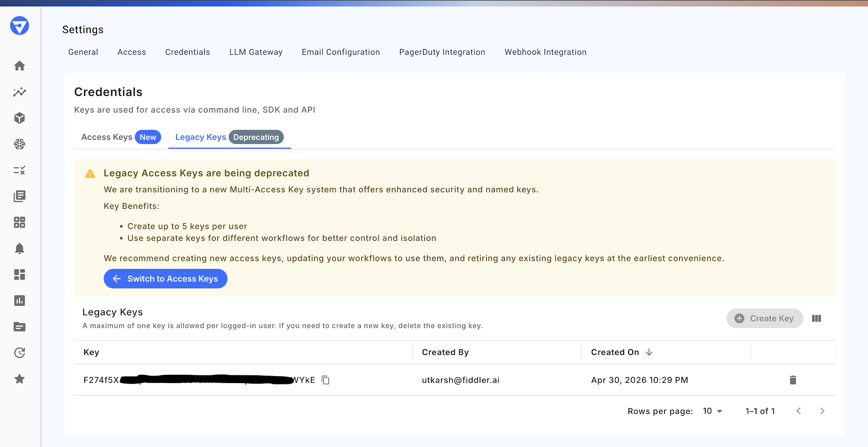Open the LLM Gateway tab

click(256, 52)
